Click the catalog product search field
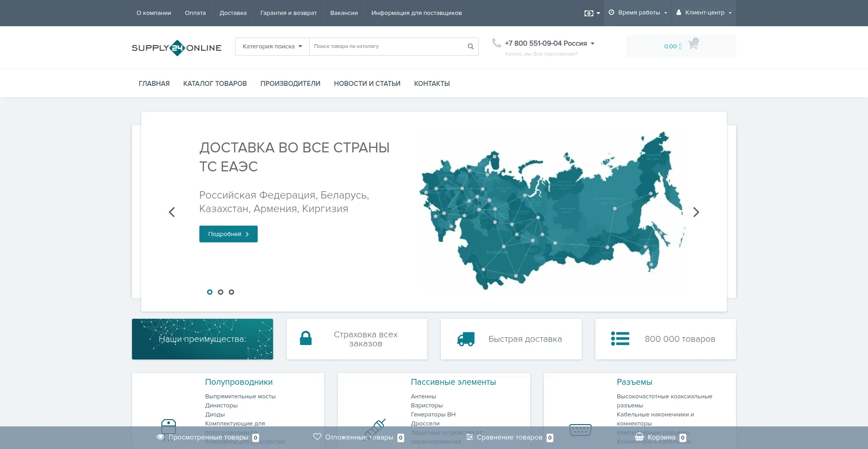The height and width of the screenshot is (449, 868). [x=387, y=47]
